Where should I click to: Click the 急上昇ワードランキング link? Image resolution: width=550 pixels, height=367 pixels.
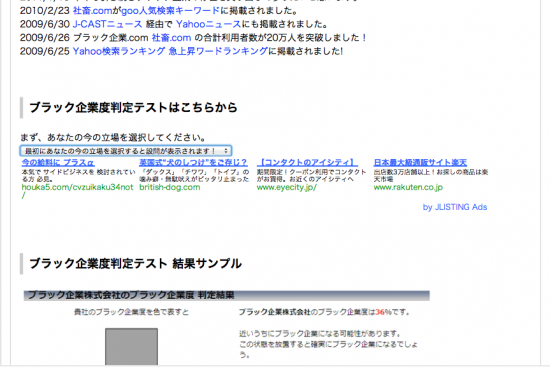(218, 51)
